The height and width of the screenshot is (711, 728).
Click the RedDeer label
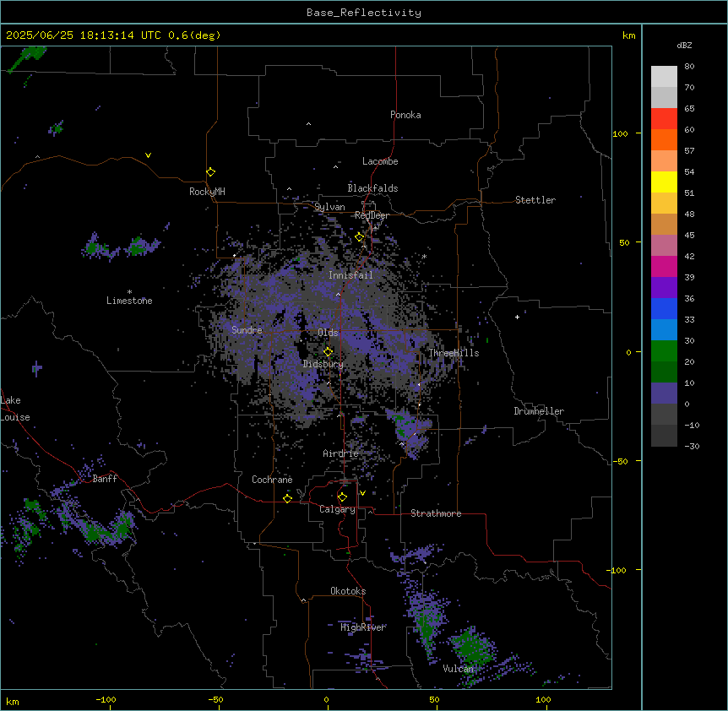372,215
